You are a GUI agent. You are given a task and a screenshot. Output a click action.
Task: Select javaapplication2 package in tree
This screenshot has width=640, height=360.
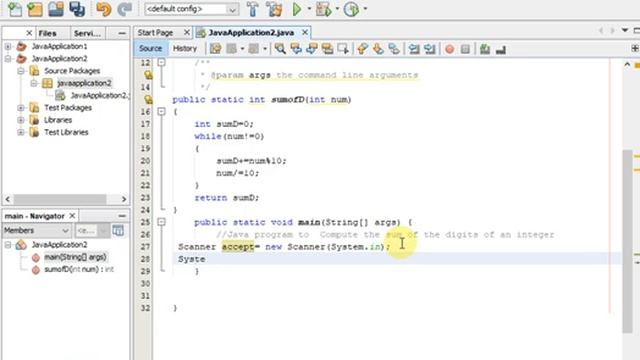click(x=84, y=83)
